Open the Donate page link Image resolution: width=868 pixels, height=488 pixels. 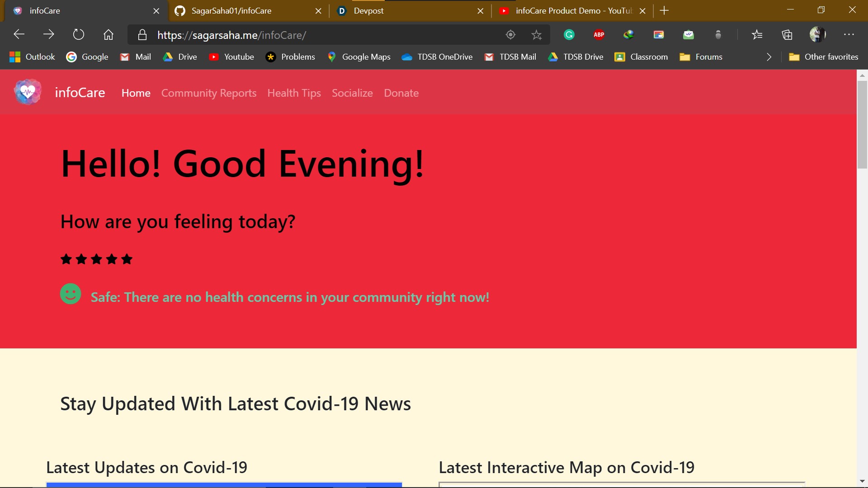coord(401,93)
